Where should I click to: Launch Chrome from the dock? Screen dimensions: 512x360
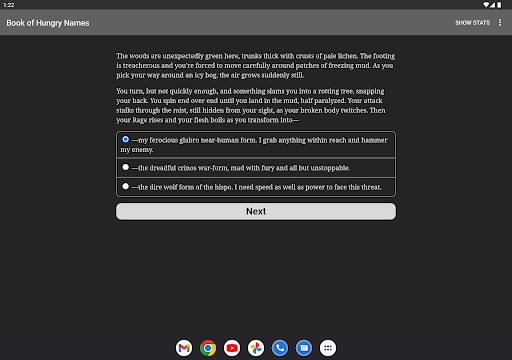[x=208, y=348]
